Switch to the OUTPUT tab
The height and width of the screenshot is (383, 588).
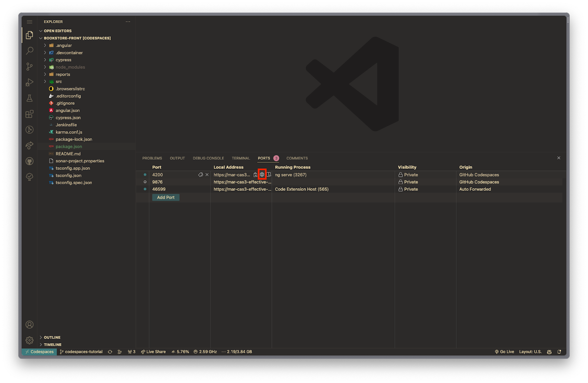177,158
